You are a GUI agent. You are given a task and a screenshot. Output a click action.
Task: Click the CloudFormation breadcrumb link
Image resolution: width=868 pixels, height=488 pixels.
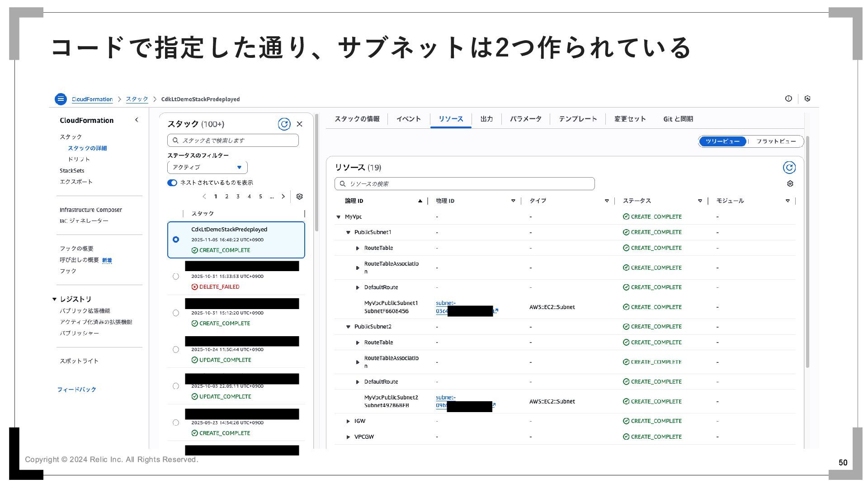tap(92, 99)
